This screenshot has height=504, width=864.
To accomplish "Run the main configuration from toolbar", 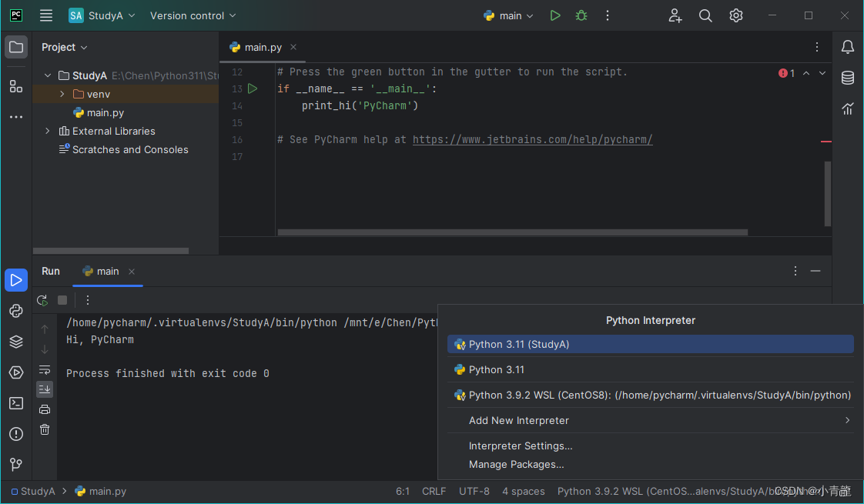I will [555, 15].
